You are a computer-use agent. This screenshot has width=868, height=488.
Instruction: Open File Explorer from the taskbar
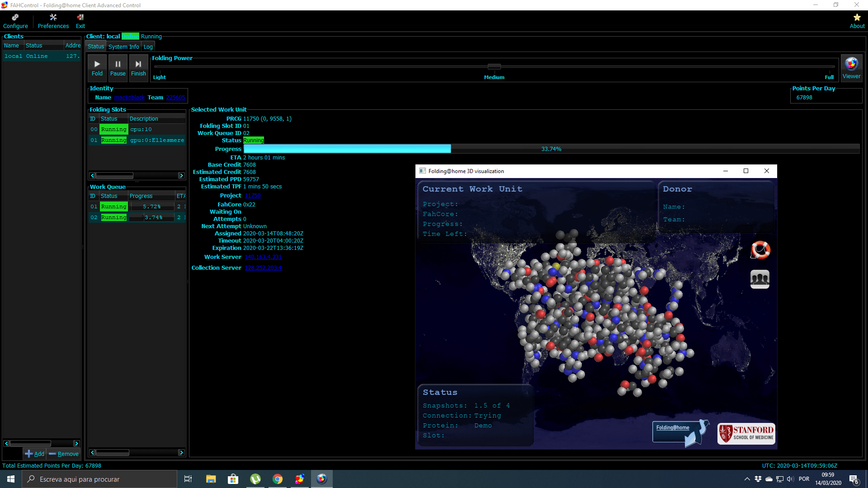coord(211,479)
